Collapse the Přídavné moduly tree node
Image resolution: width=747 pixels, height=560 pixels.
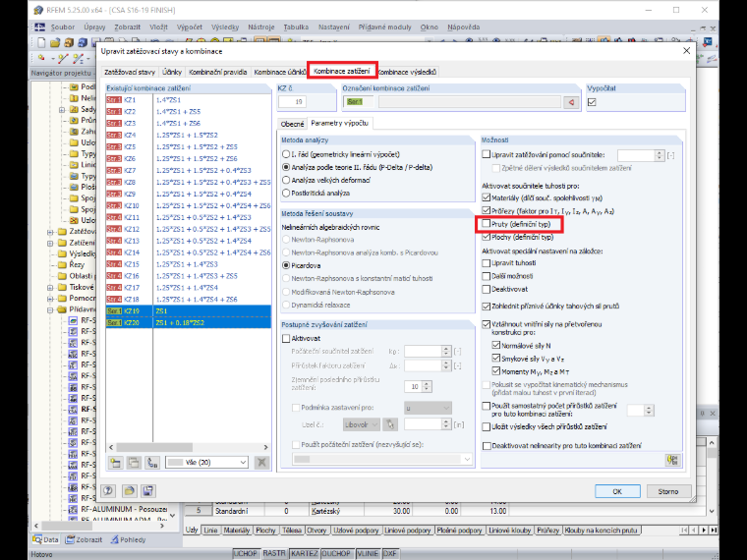tap(50, 310)
